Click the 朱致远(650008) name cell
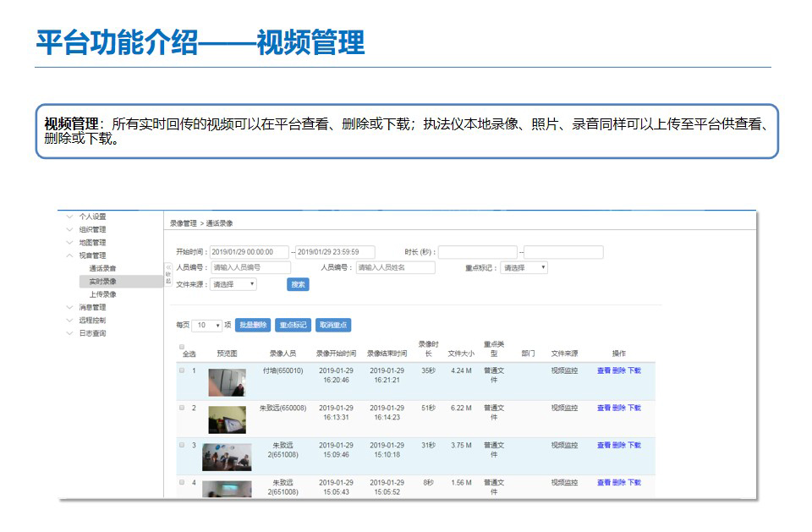This screenshot has width=812, height=532. pos(283,409)
